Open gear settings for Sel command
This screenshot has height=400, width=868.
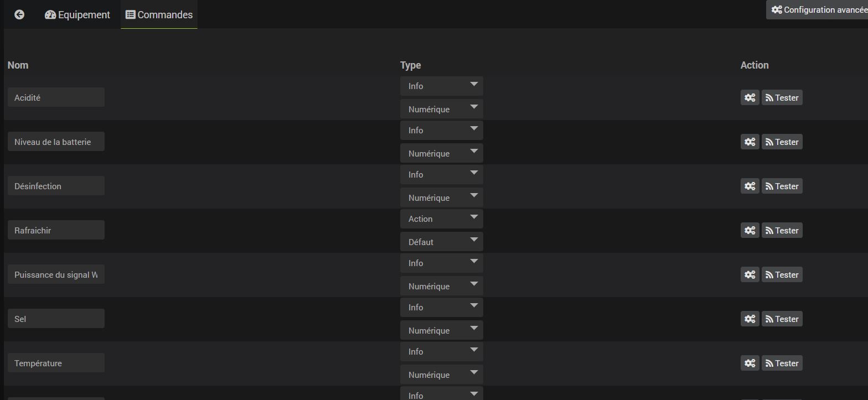click(x=750, y=319)
